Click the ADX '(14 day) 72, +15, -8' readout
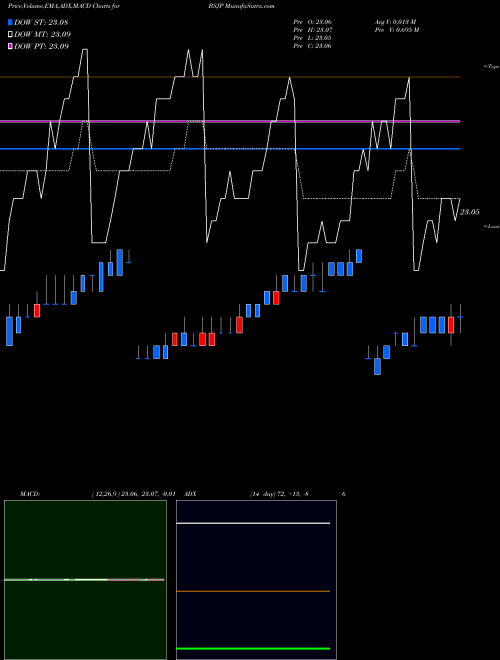500x660 pixels. [x=279, y=494]
